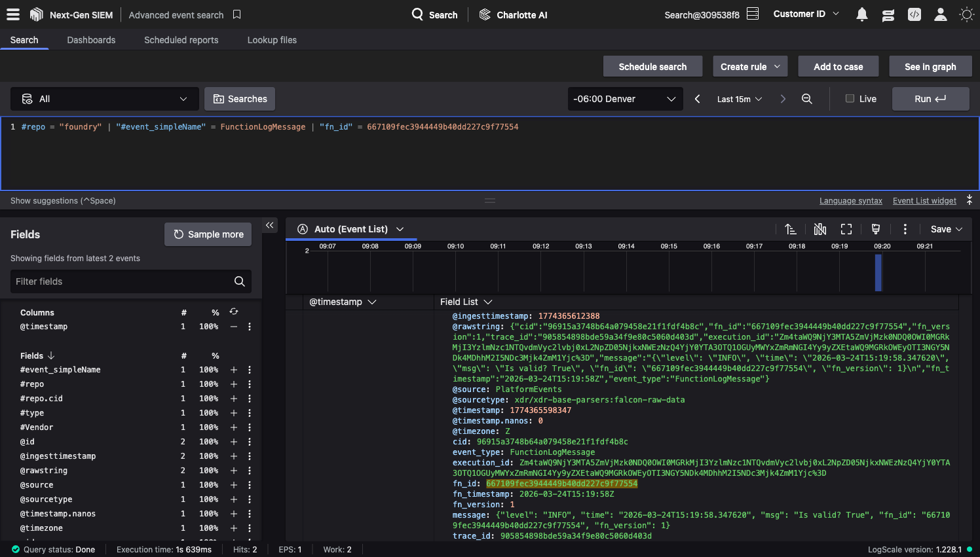Open the Last 15m time range dropdown
The height and width of the screenshot is (557, 980).
click(x=739, y=99)
